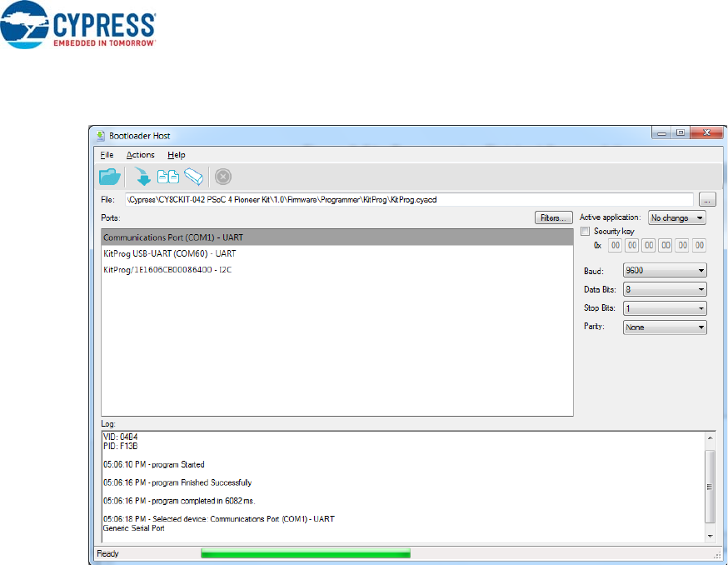This screenshot has height=565, width=728.
Task: Click the file browse ellipsis button
Action: pos(707,200)
